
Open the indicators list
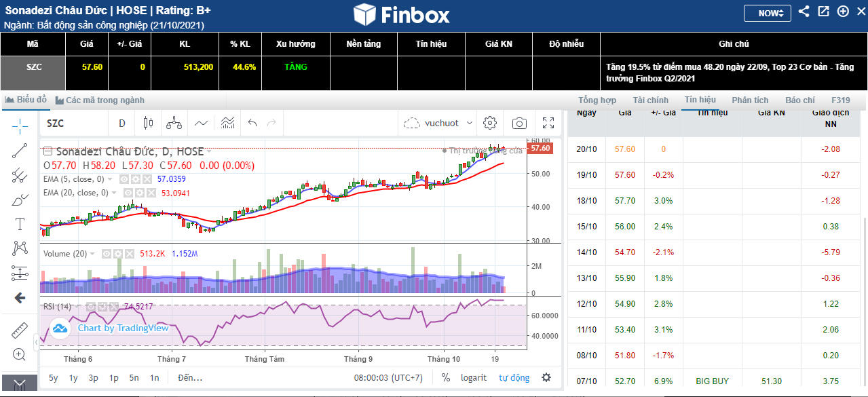(202, 123)
